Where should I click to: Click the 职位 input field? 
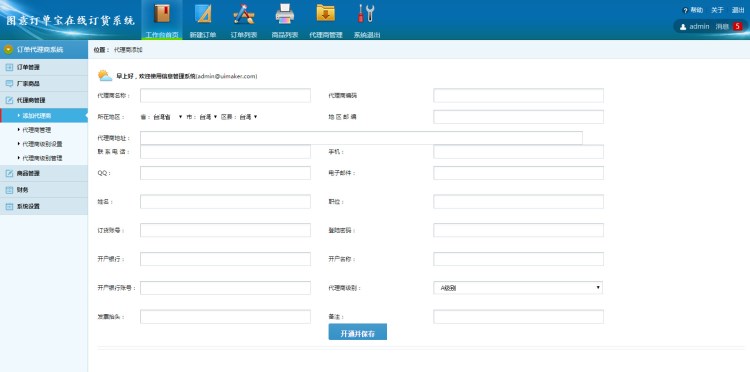pyautogui.click(x=518, y=202)
